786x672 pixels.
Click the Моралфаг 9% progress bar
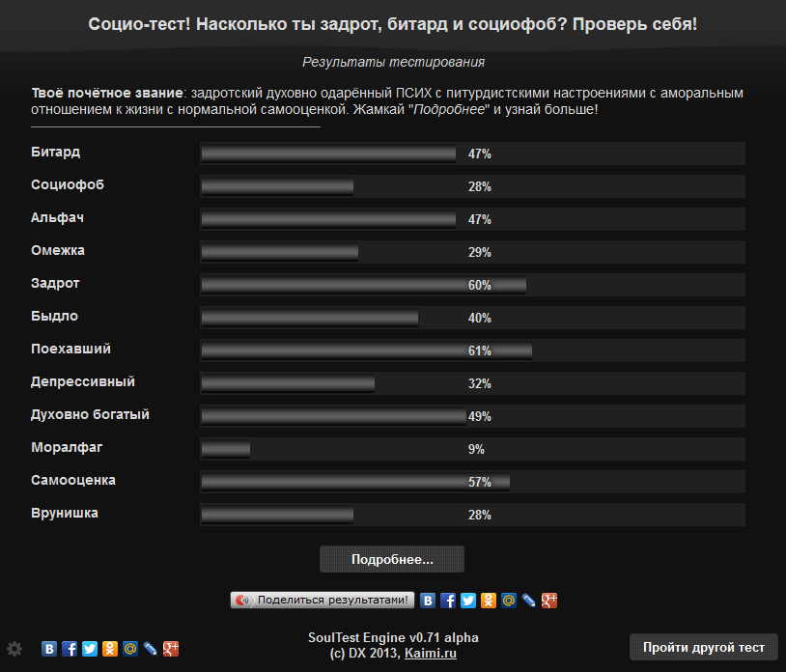(473, 450)
